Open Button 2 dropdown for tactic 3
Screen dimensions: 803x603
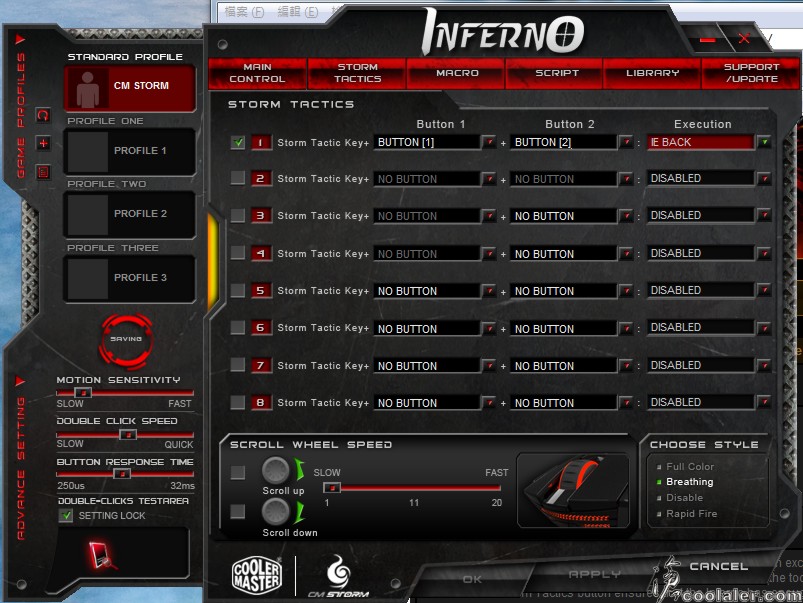click(x=626, y=216)
